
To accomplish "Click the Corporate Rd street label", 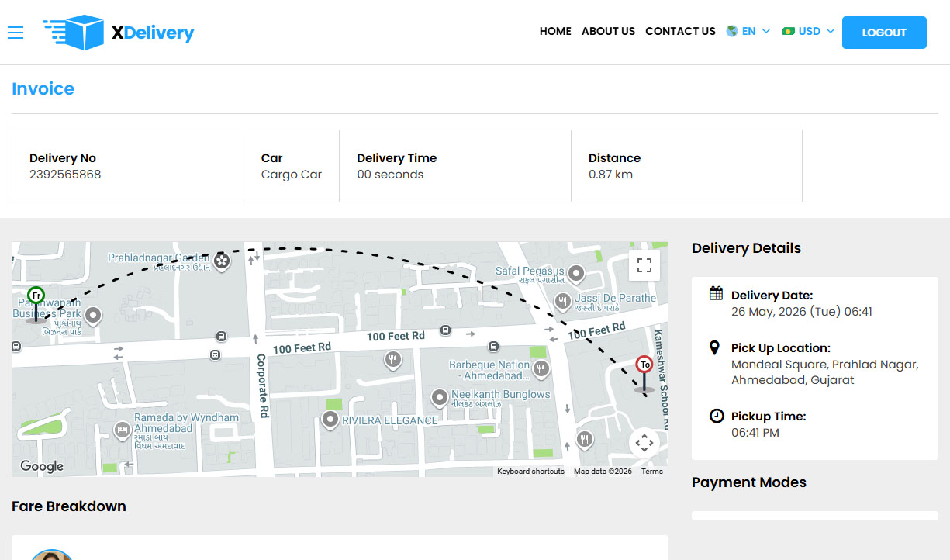I will pyautogui.click(x=262, y=387).
